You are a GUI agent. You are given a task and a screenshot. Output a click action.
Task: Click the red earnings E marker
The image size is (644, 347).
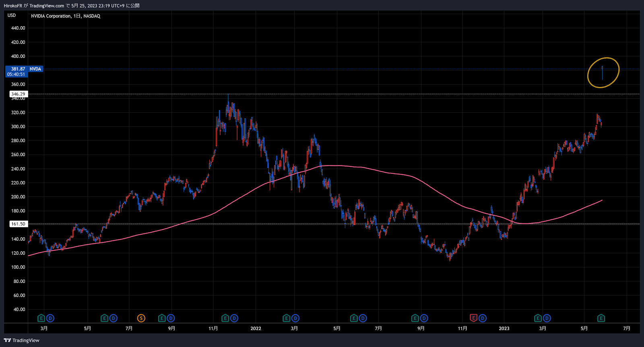(x=473, y=318)
